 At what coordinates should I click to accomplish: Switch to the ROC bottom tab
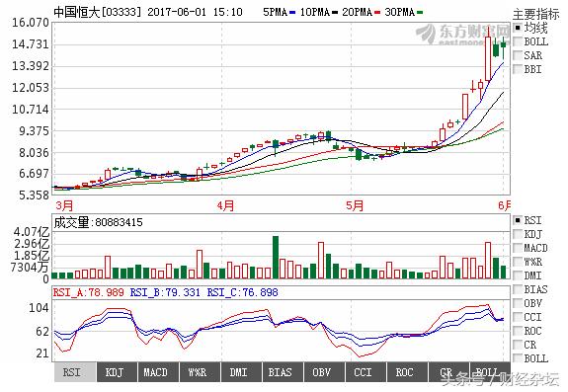point(407,372)
